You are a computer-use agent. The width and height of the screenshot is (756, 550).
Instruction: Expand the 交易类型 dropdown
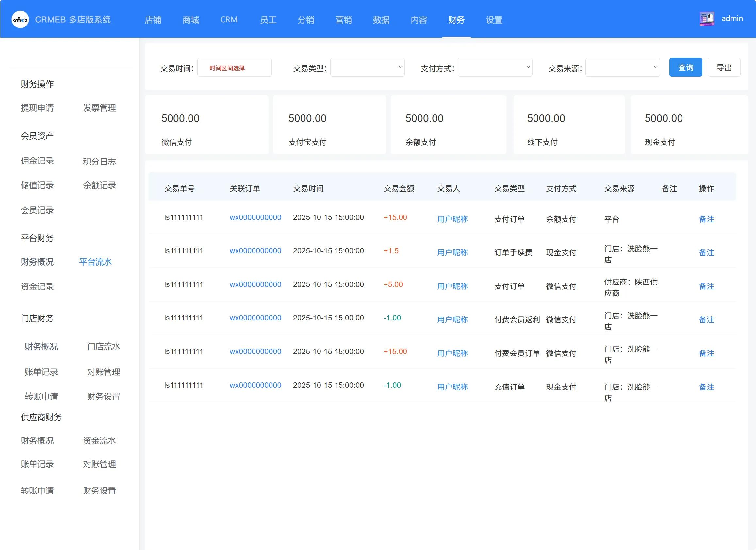[x=367, y=67]
